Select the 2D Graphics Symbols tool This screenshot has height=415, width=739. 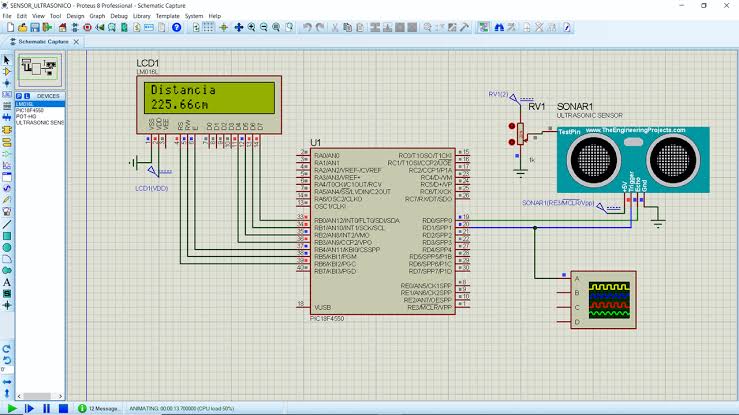(x=7, y=293)
